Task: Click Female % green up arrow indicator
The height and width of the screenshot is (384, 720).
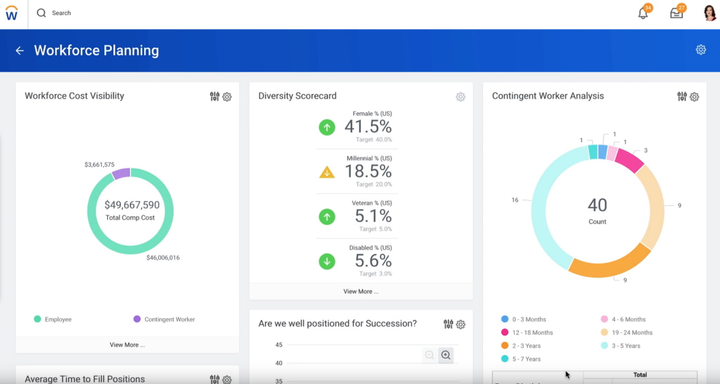Action: pyautogui.click(x=327, y=127)
